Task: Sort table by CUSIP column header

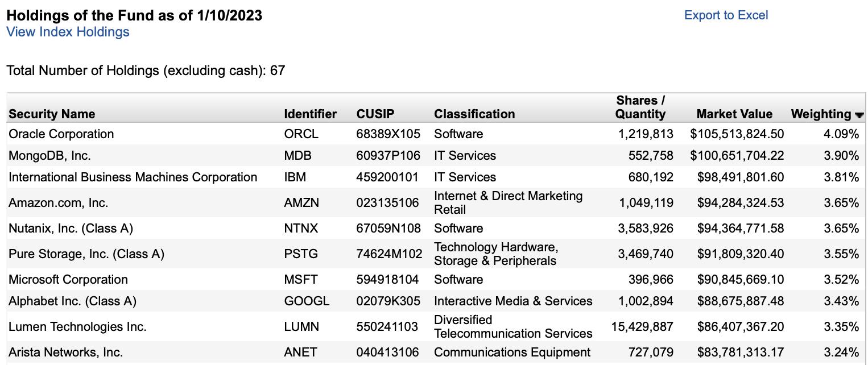Action: (375, 114)
